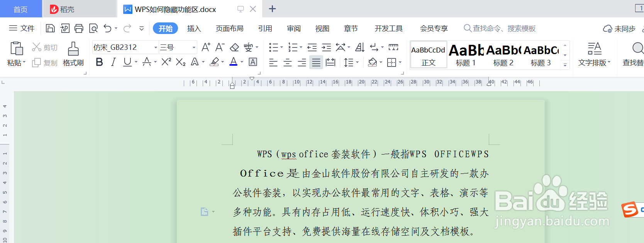Screen dimensions: 644x243
Task: Click the Find and Replace magnifier icon
Action: (638, 49)
